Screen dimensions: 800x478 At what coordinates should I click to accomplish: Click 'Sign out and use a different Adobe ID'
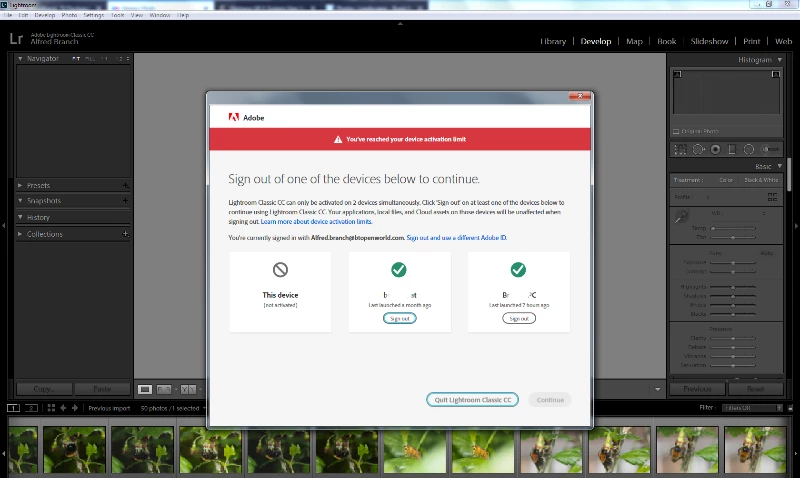click(x=456, y=238)
